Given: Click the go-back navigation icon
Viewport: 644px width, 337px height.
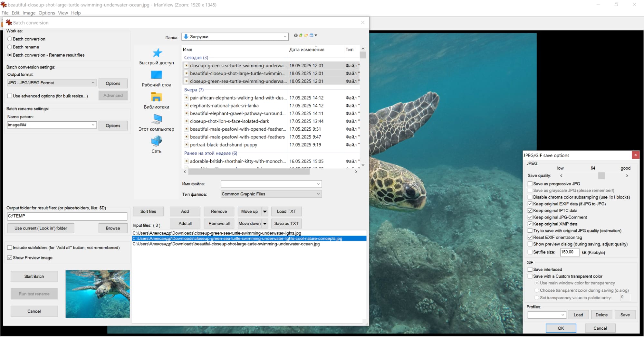Looking at the screenshot, I should click(x=295, y=35).
